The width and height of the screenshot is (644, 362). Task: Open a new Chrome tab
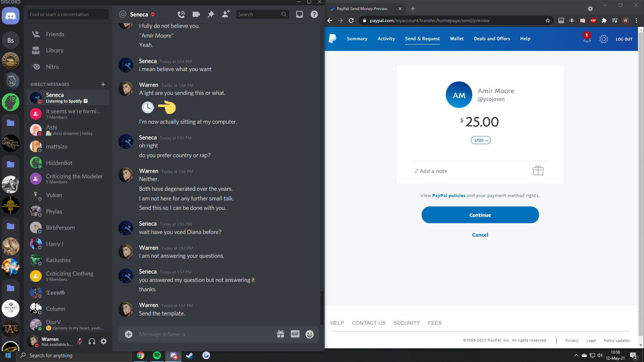pyautogui.click(x=413, y=9)
